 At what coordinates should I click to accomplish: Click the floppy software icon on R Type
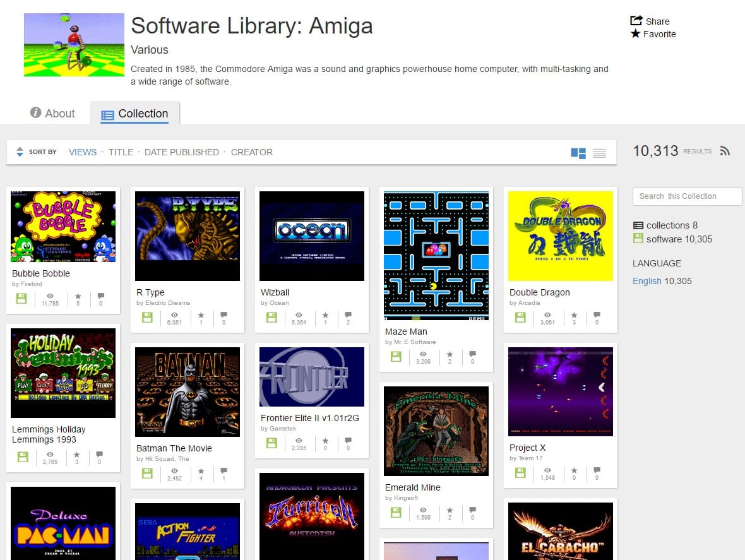tap(147, 318)
